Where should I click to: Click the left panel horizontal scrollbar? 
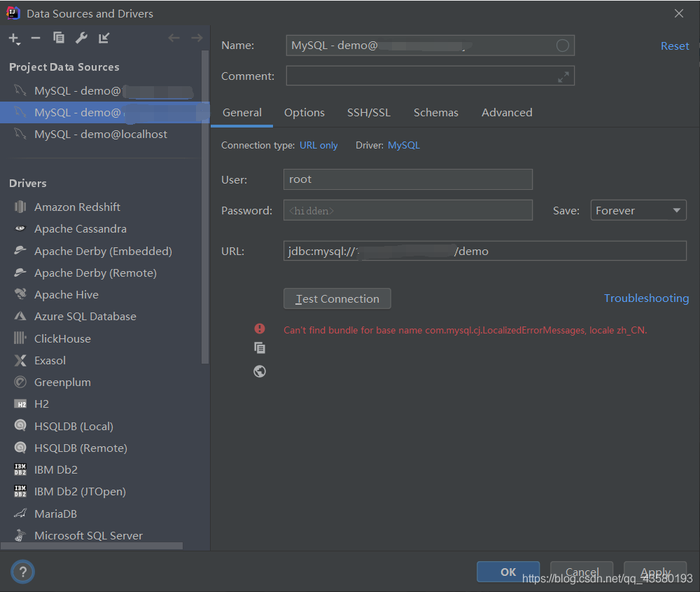point(92,546)
